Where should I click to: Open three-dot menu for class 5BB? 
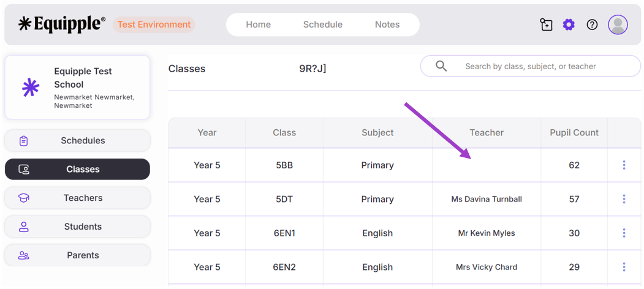click(x=624, y=165)
